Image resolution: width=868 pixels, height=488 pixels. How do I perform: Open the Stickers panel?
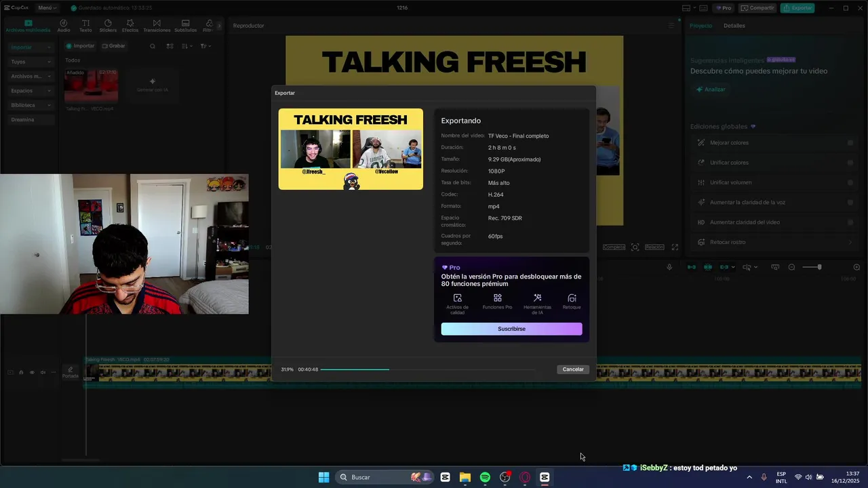point(108,26)
